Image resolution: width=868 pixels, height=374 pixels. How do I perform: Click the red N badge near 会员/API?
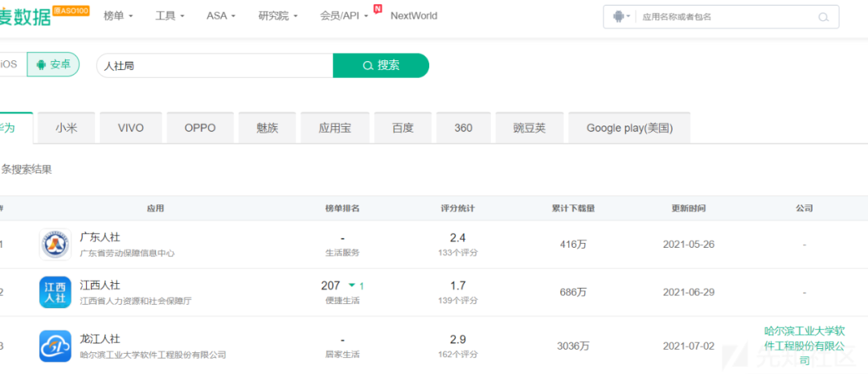(x=378, y=9)
